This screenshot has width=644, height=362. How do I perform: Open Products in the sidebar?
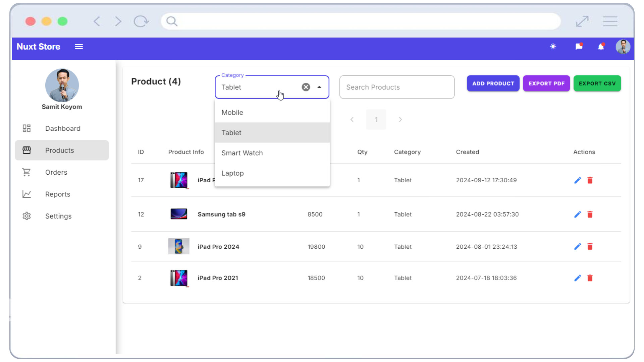point(62,150)
